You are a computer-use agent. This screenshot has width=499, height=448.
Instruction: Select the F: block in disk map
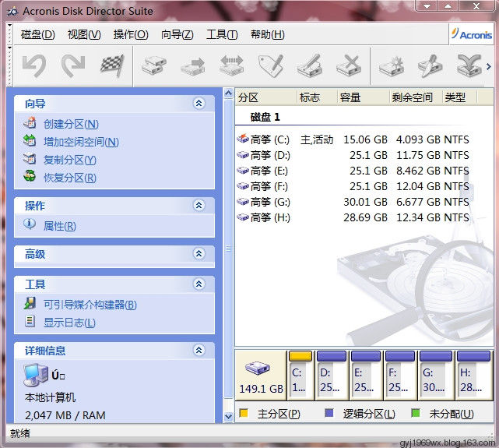coord(399,376)
